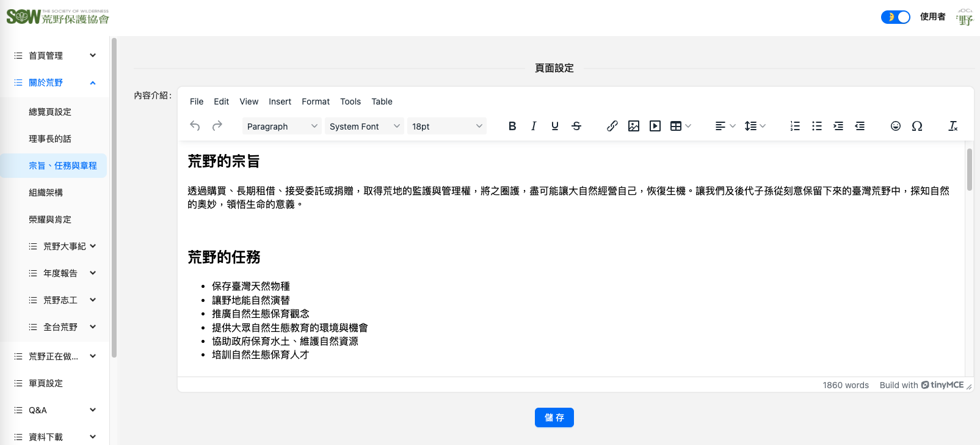This screenshot has height=445, width=980.
Task: Click the underline icon
Action: click(x=554, y=126)
